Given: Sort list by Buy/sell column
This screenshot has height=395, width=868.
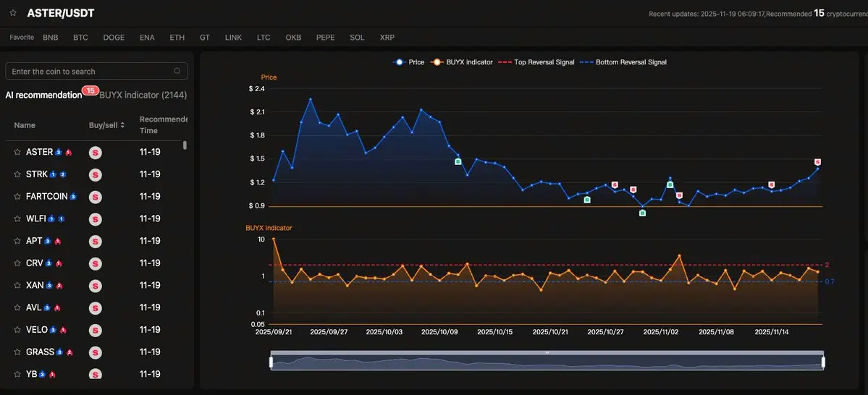Looking at the screenshot, I should click(x=107, y=125).
